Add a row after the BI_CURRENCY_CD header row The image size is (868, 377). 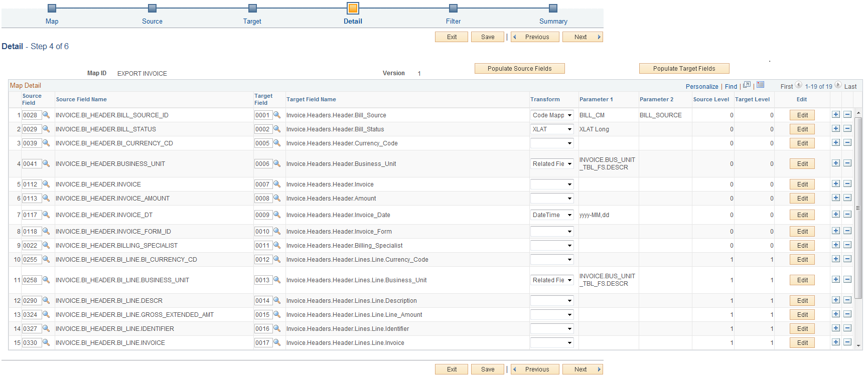836,142
